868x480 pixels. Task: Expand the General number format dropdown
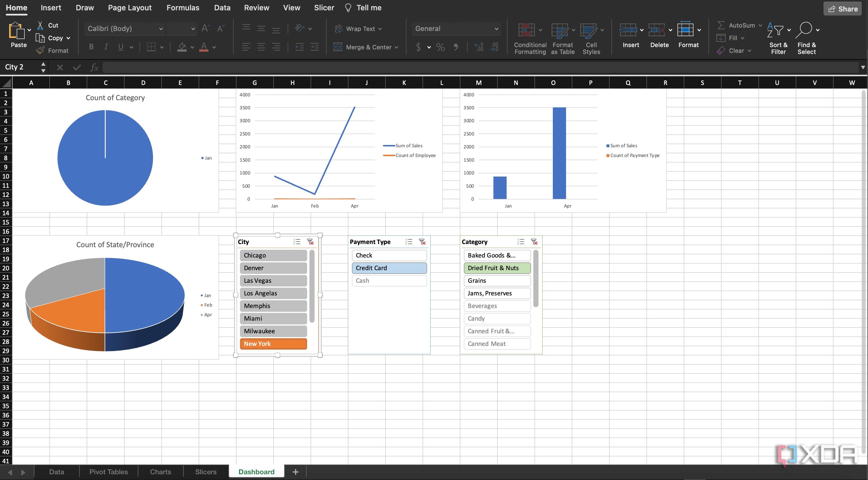coord(496,29)
